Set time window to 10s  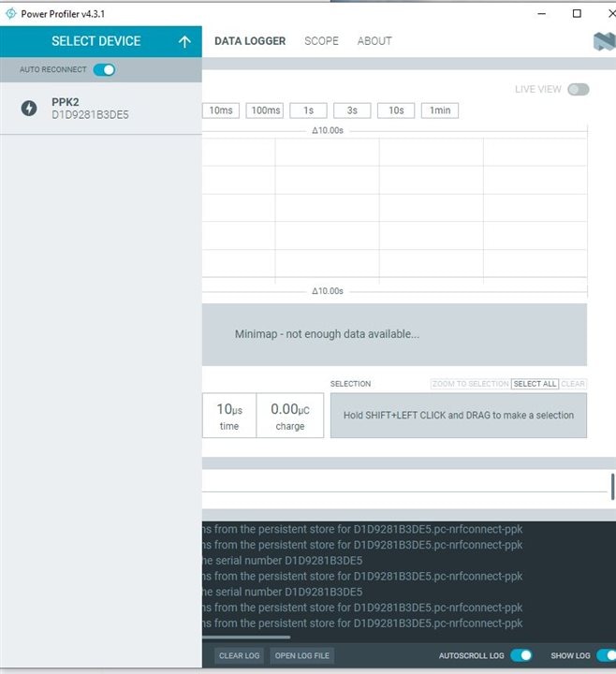point(396,110)
